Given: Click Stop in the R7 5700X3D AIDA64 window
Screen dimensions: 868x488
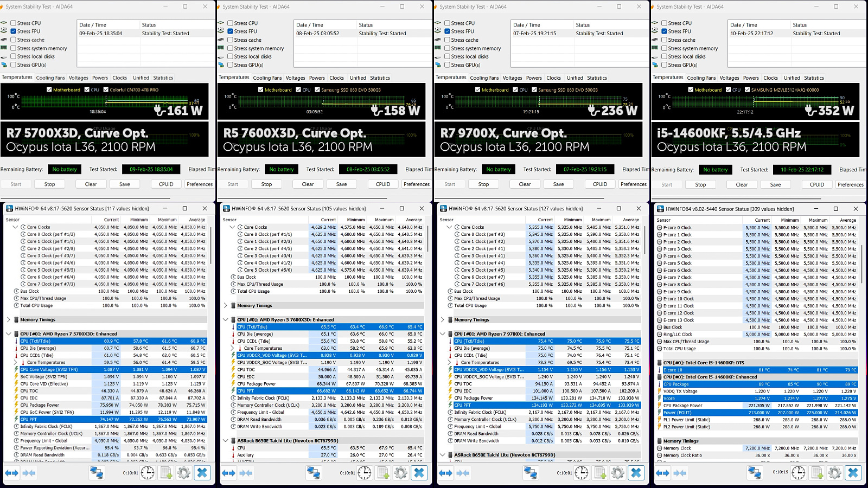Looking at the screenshot, I should (49, 184).
